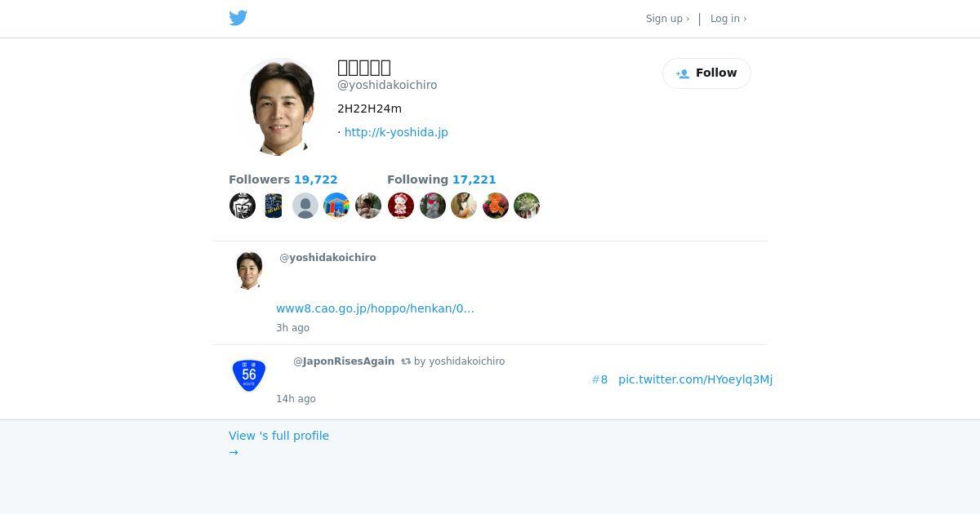This screenshot has width=980, height=514.
Task: Click the retweet icon beside by yoshidakoichiro
Action: click(x=406, y=361)
